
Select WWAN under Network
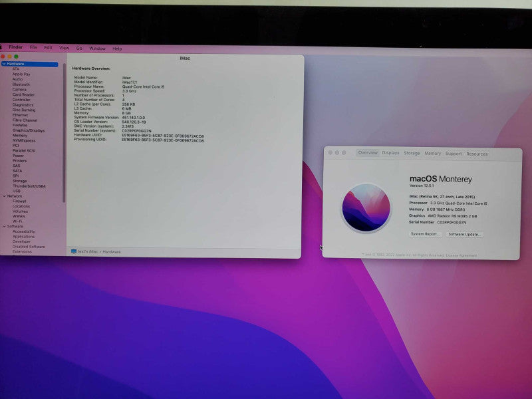(x=19, y=216)
